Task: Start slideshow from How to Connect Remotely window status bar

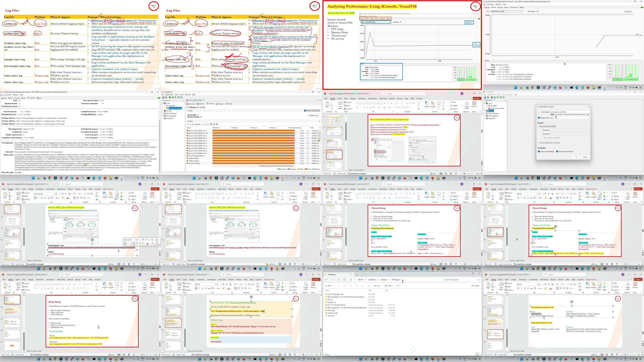Action: [456, 174]
